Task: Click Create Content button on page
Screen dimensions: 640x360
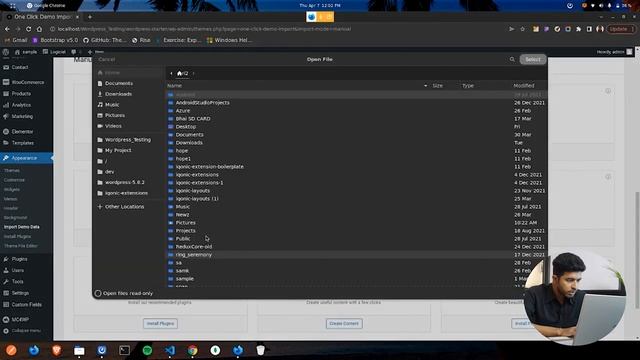Action: (344, 323)
